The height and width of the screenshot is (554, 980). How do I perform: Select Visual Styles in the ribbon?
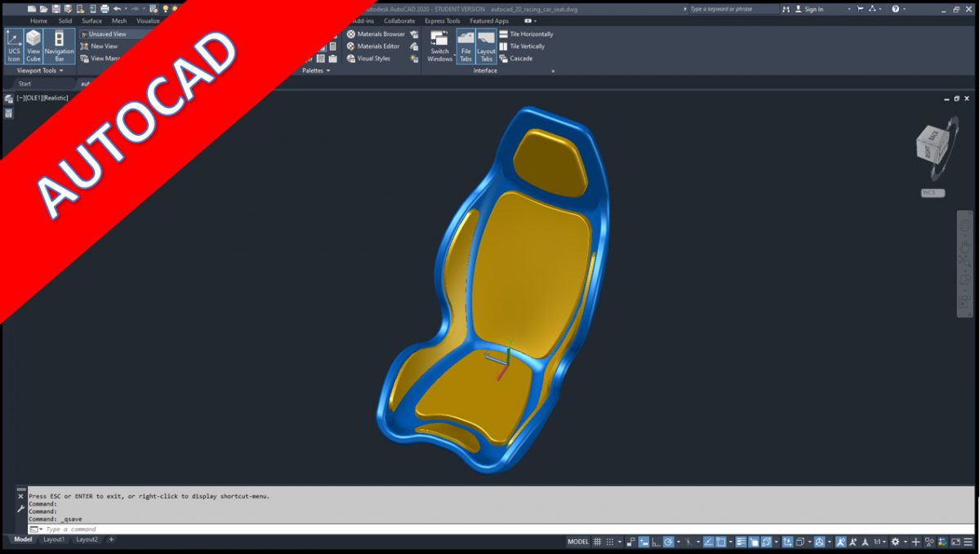374,58
